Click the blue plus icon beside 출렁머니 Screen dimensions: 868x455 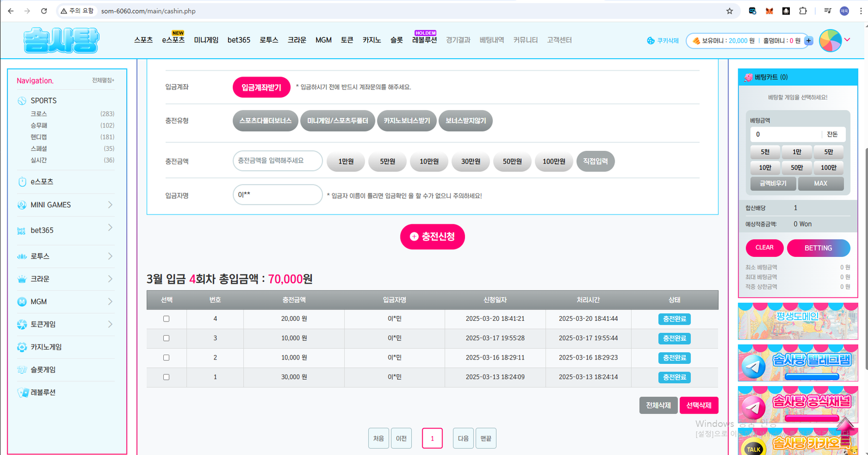(808, 41)
